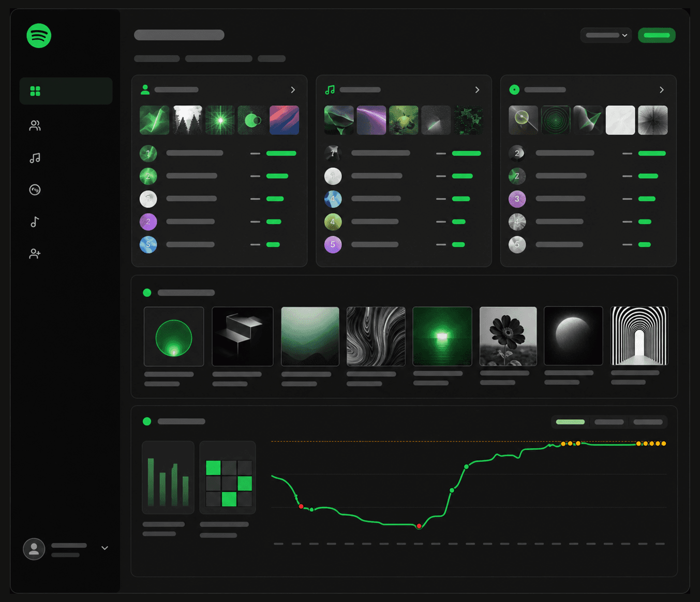
Task: Select purple avatar numbered 2 in person card
Action: point(148,222)
